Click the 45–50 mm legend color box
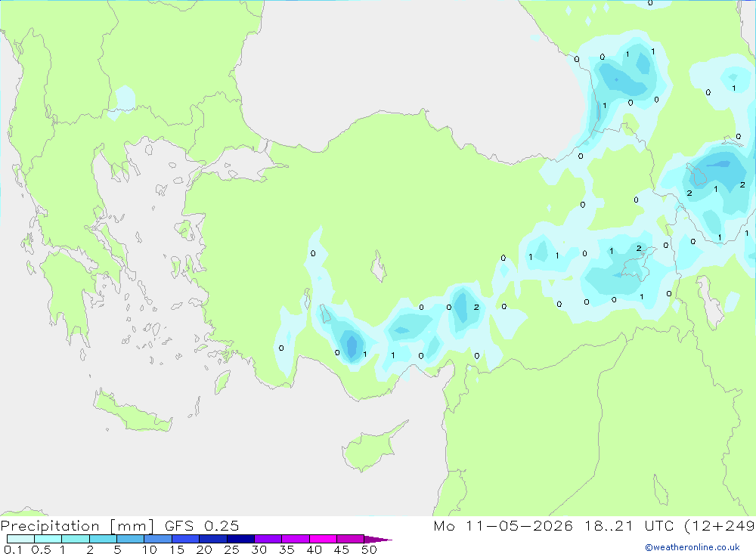The image size is (756, 554). click(x=351, y=539)
